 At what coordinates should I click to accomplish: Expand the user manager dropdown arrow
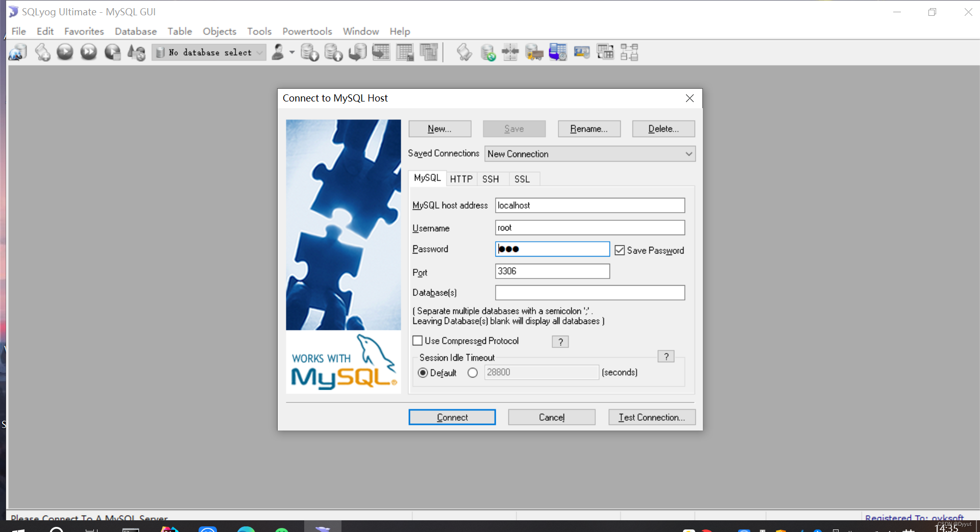[292, 52]
